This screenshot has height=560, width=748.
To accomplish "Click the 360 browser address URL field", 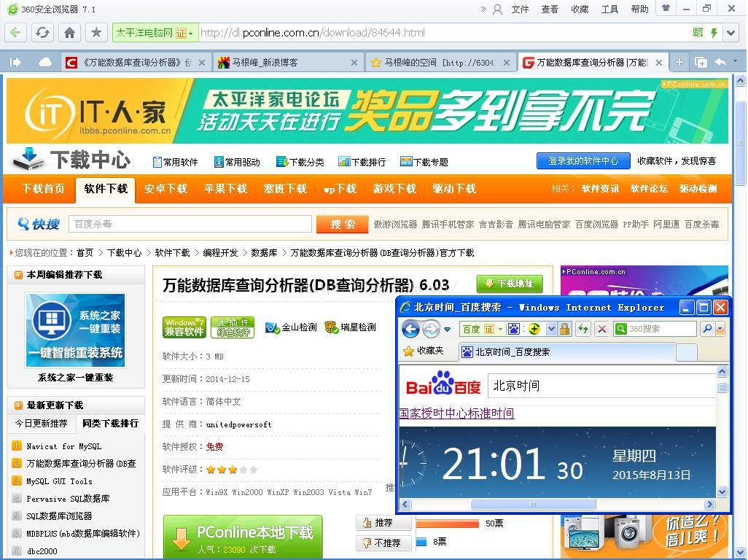I will coord(444,33).
